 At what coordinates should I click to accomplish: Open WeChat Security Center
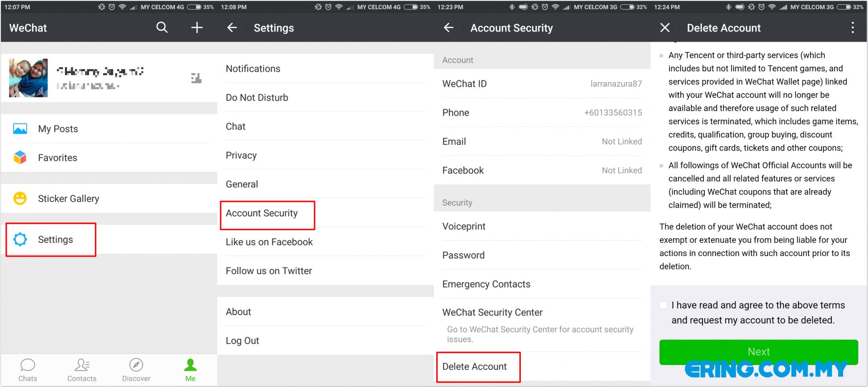[542, 325]
